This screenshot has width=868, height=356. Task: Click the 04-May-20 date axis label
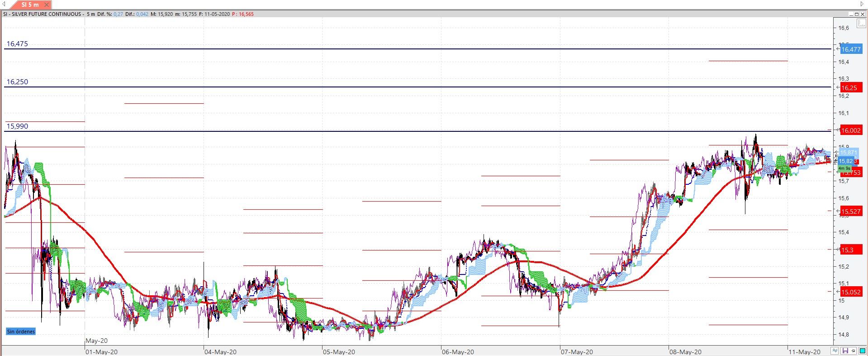click(220, 352)
